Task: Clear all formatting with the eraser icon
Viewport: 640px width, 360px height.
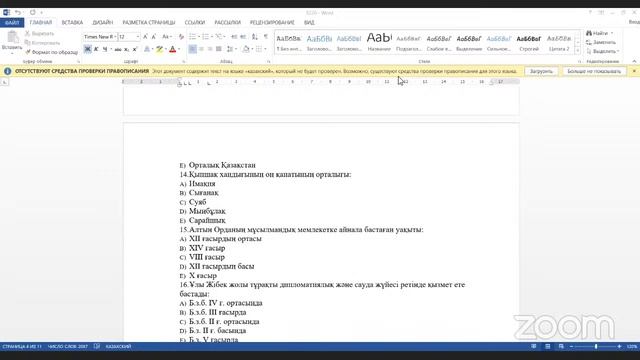Action: (181, 37)
